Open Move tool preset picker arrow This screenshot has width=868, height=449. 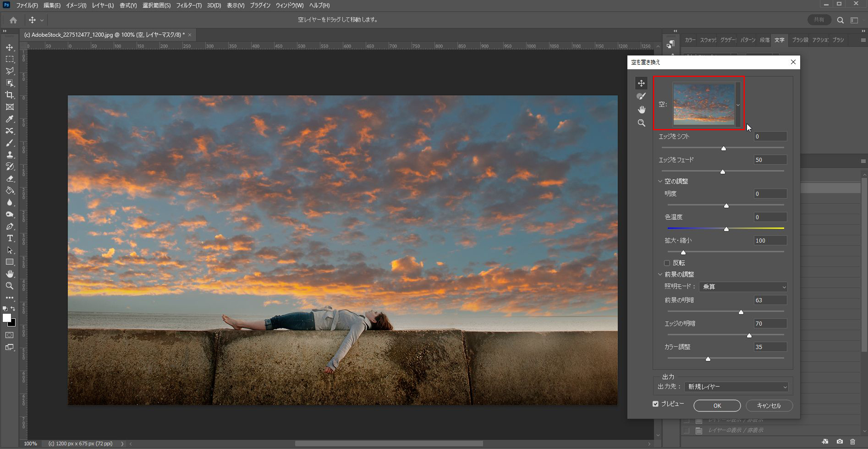click(x=42, y=20)
